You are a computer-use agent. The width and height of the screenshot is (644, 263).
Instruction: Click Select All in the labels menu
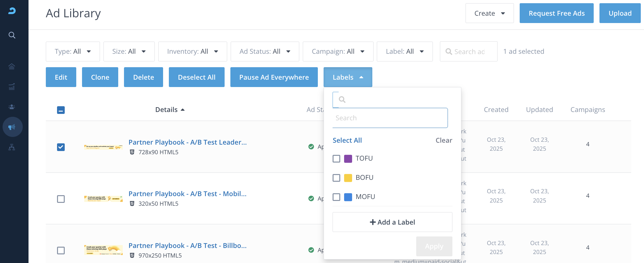(x=347, y=140)
